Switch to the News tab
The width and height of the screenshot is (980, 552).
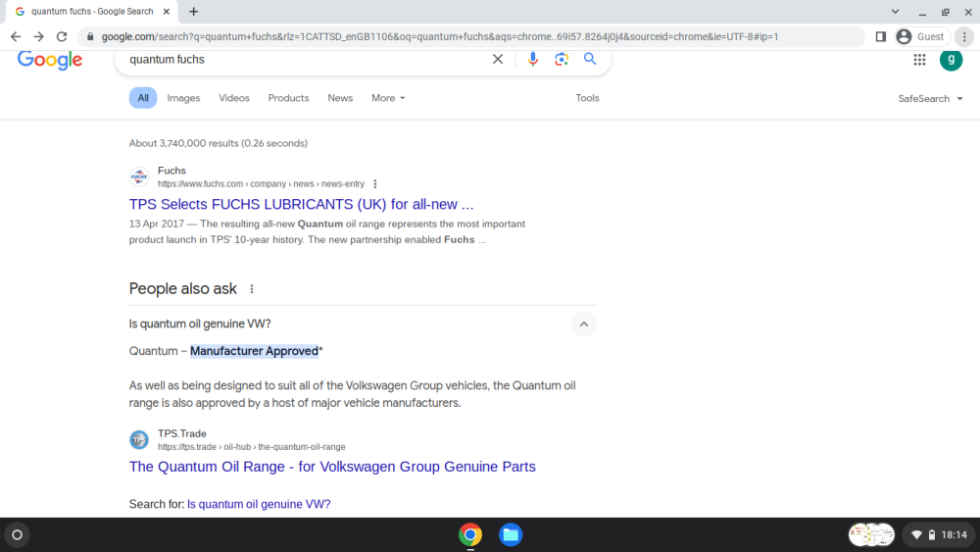pyautogui.click(x=340, y=98)
